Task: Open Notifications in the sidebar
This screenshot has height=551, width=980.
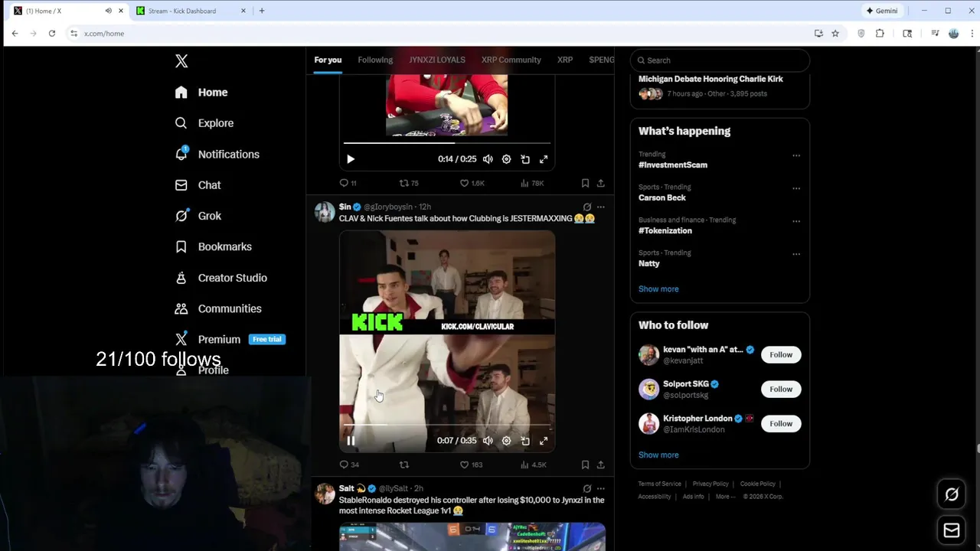Action: click(217, 155)
